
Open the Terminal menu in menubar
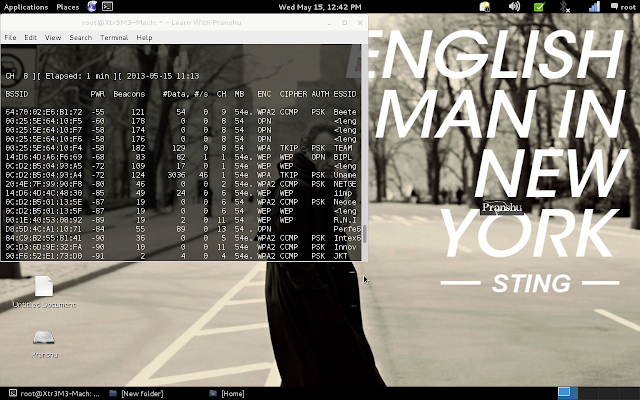click(x=113, y=37)
